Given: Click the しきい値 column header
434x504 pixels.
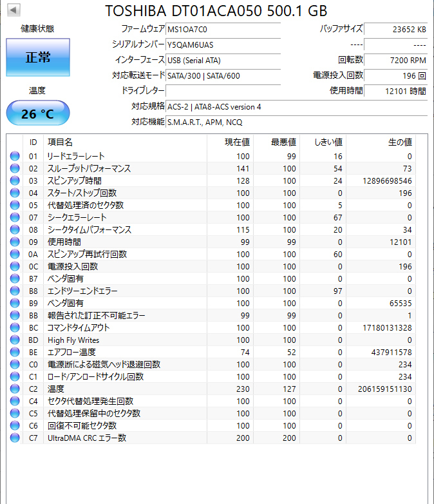Looking at the screenshot, I should coord(323,142).
